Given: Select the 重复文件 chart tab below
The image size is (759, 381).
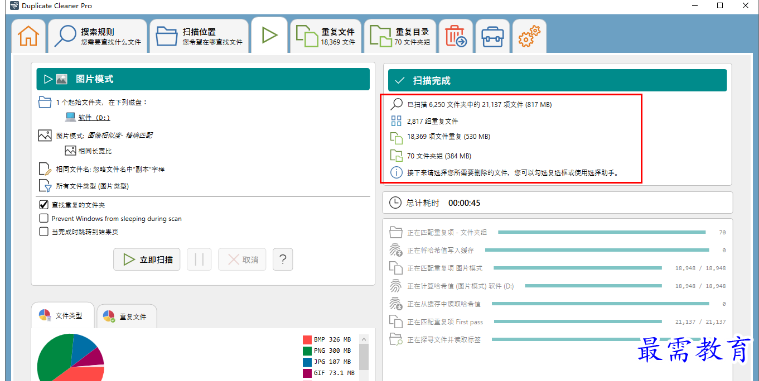Looking at the screenshot, I should tap(126, 317).
